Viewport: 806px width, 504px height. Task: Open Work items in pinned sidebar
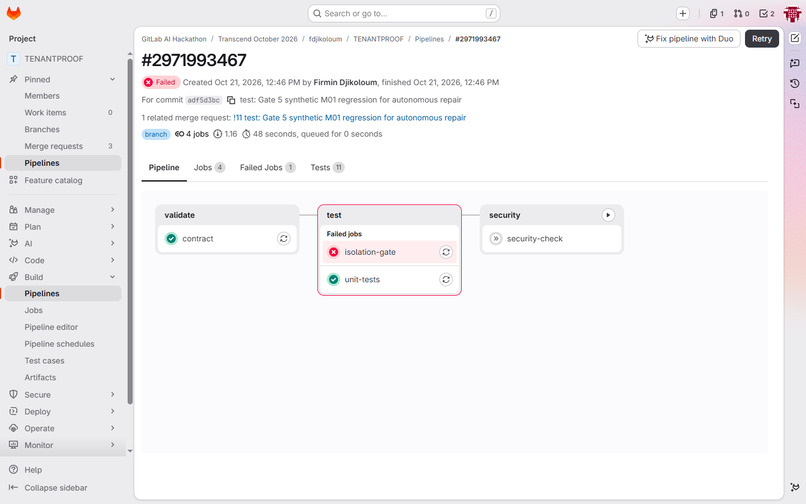[63, 113]
